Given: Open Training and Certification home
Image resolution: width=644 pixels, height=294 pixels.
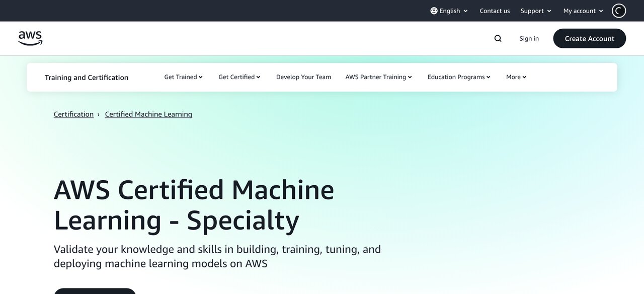Looking at the screenshot, I should (87, 78).
